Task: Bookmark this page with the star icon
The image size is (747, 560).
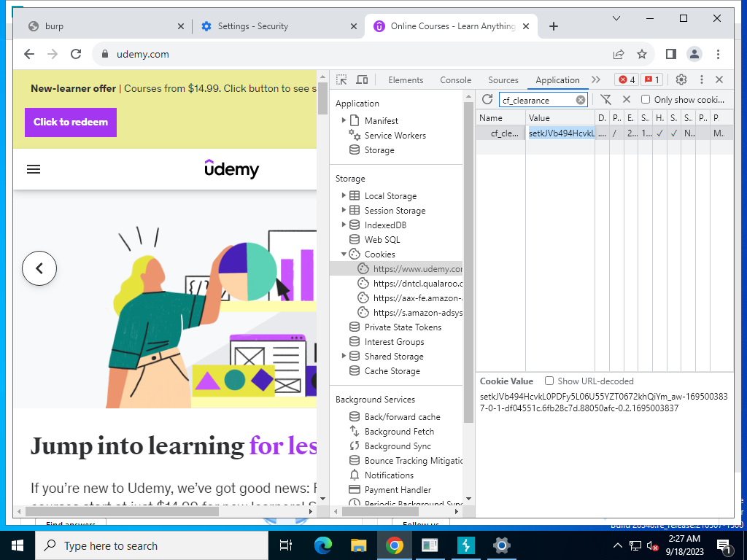Action: click(x=642, y=54)
